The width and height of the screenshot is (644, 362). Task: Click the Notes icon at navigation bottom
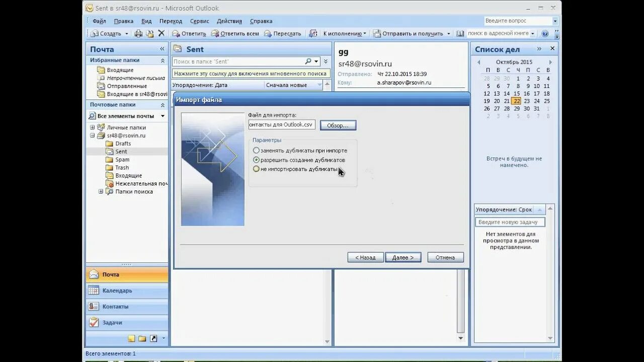(x=131, y=338)
